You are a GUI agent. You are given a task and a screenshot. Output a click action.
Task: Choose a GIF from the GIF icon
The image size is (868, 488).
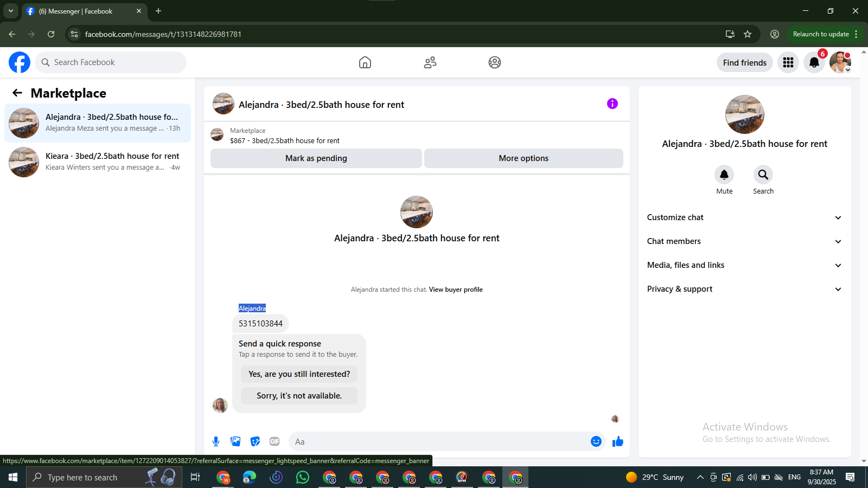pyautogui.click(x=275, y=441)
